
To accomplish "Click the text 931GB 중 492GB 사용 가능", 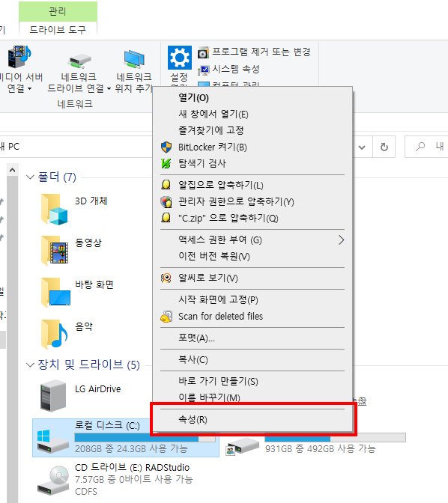I will (320, 448).
